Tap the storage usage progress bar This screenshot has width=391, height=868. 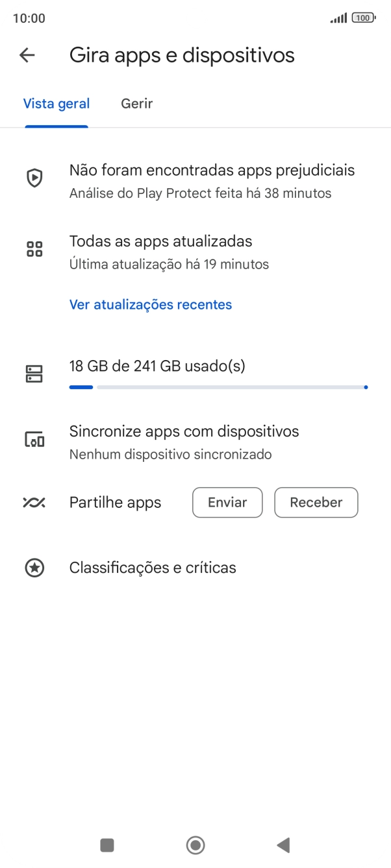click(218, 387)
